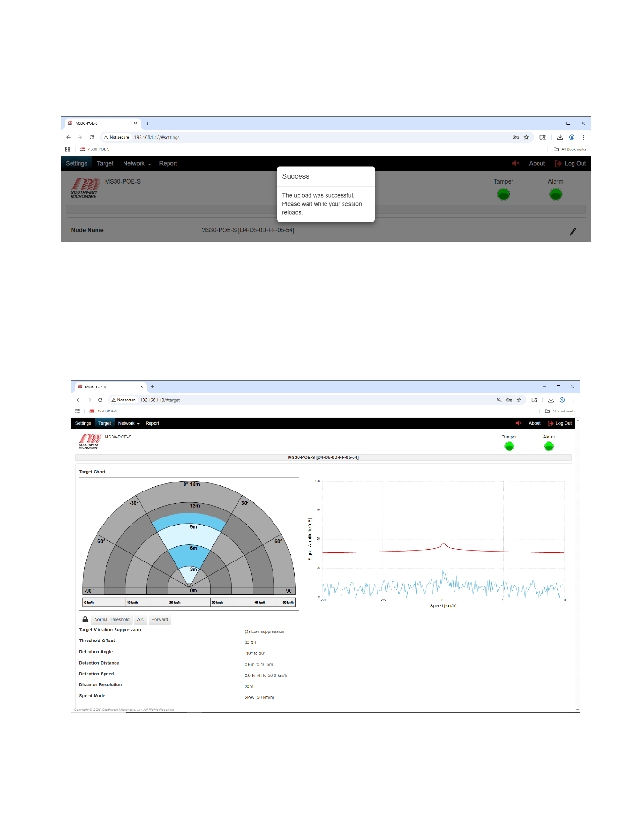The image size is (644, 833).
Task: Click the download icon in lower browser toolbar
Action: pos(551,400)
